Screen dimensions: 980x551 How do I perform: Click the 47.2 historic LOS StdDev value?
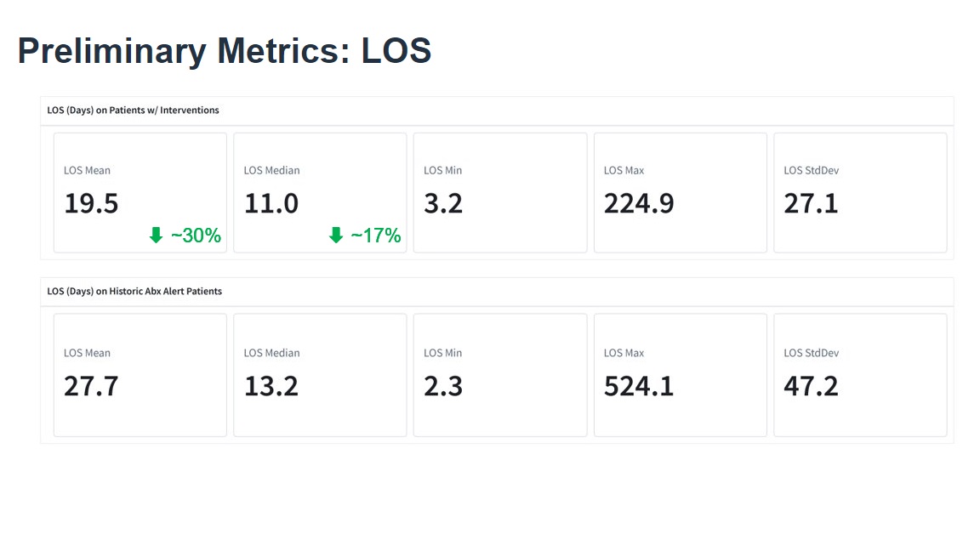pyautogui.click(x=811, y=386)
